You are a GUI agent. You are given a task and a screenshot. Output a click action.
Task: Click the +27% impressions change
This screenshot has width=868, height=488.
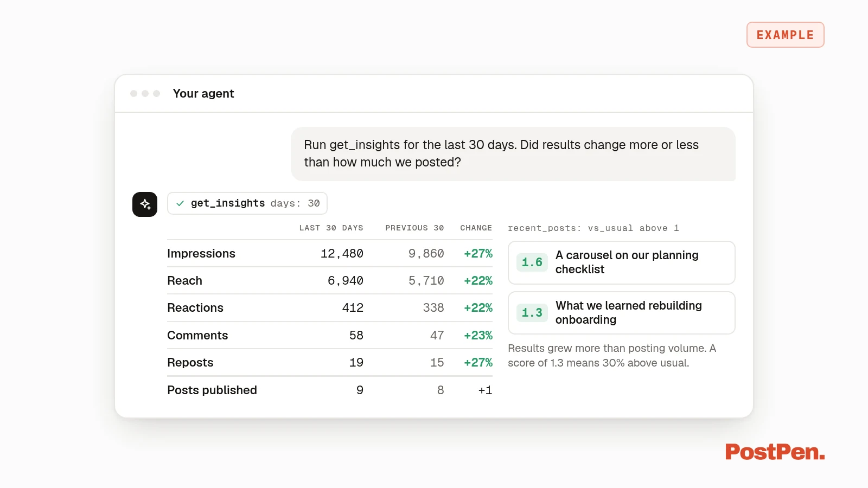point(478,254)
